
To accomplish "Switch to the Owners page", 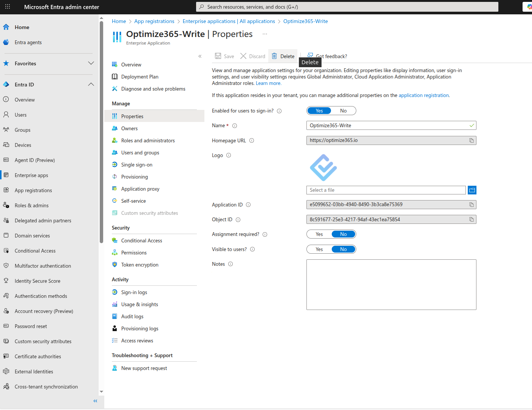I will pyautogui.click(x=129, y=128).
